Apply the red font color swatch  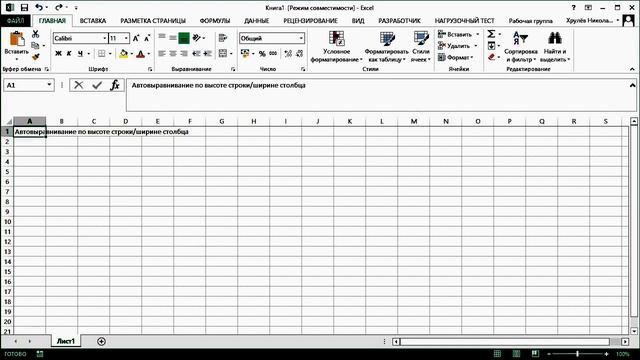[x=140, y=53]
